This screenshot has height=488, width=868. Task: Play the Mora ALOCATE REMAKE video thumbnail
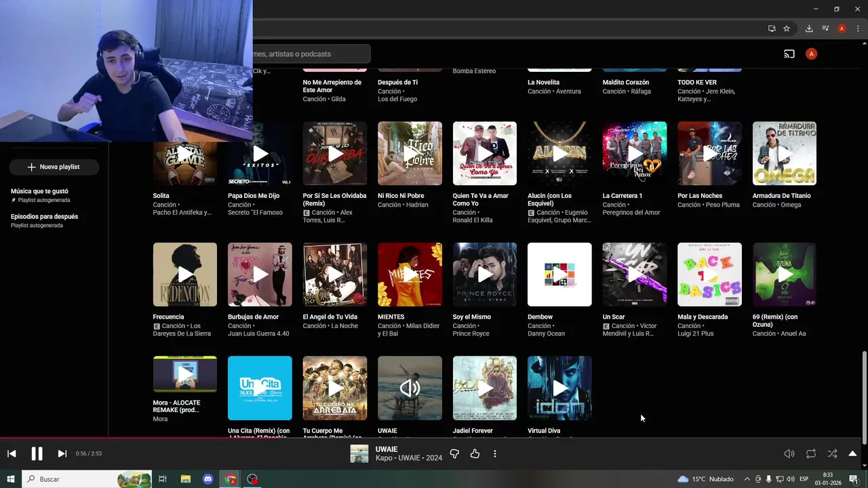(185, 374)
